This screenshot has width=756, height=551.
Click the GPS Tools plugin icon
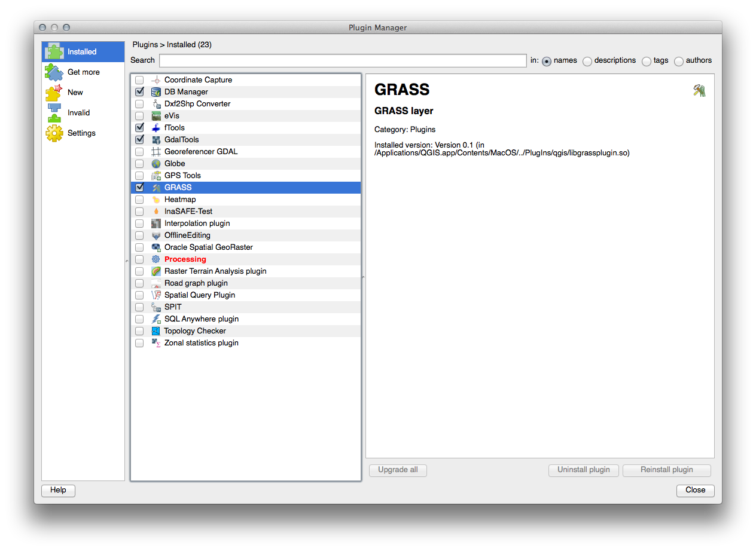(x=156, y=176)
